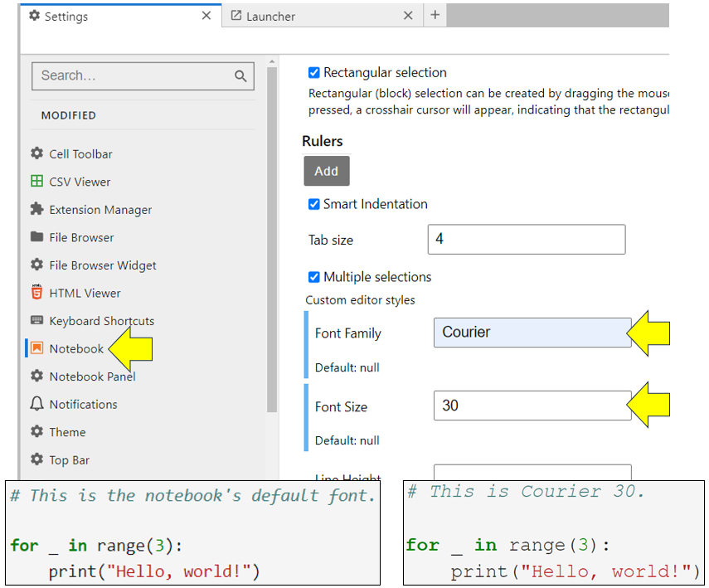
Task: Click the Extension Manager puzzle icon
Action: point(36,209)
